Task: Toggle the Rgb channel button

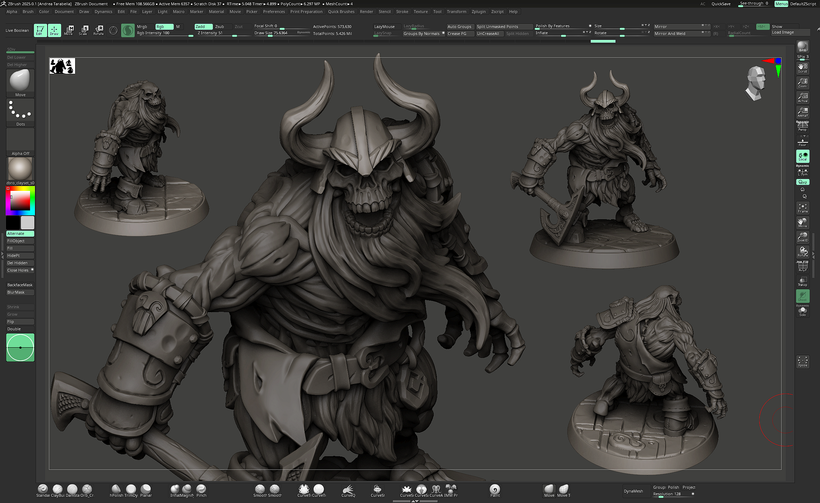Action: [165, 26]
